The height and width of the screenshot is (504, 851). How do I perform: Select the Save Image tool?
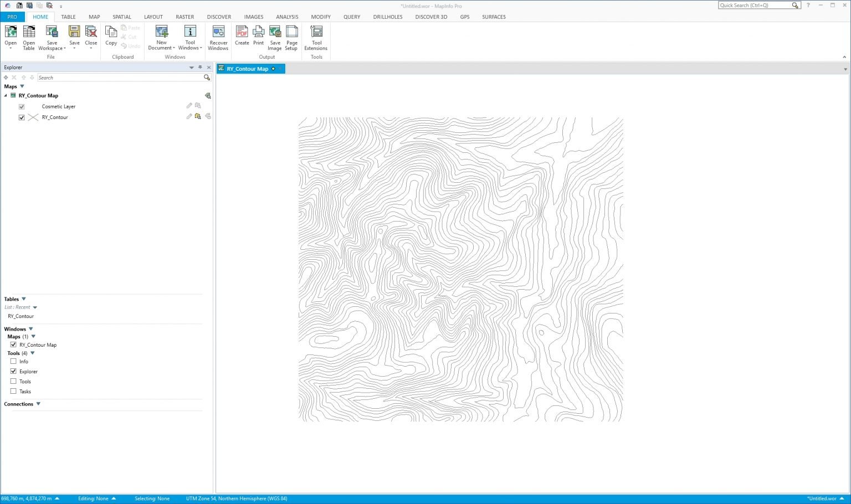point(275,37)
